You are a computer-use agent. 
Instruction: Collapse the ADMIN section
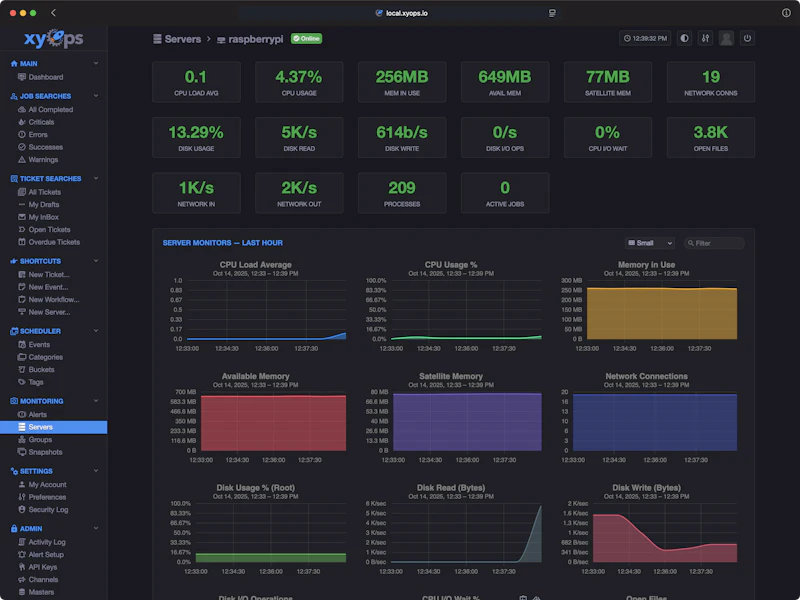point(96,529)
